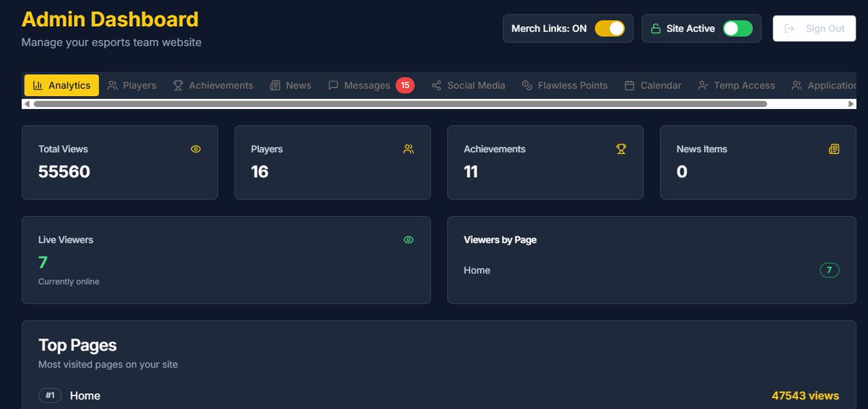Toggle the Merch Links switch
Image resolution: width=868 pixels, height=409 pixels.
point(610,29)
